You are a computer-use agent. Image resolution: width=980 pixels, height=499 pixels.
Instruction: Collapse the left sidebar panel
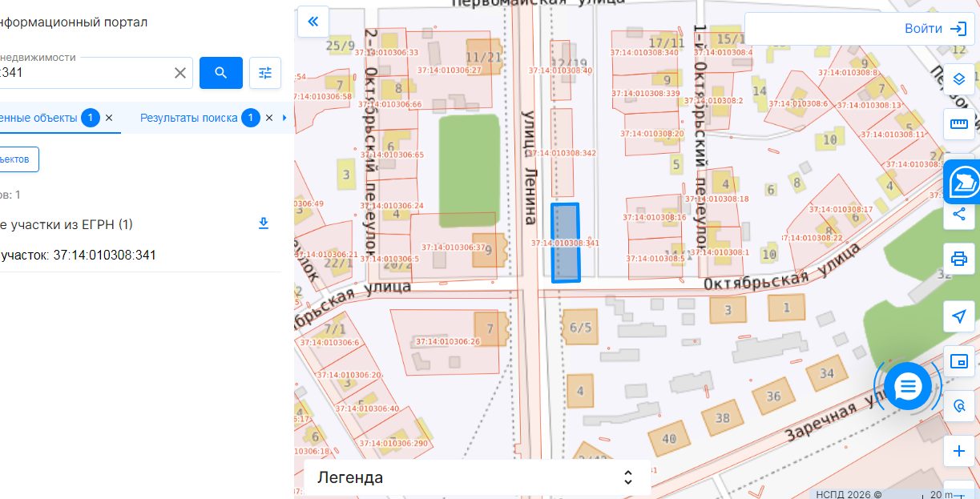click(x=313, y=22)
